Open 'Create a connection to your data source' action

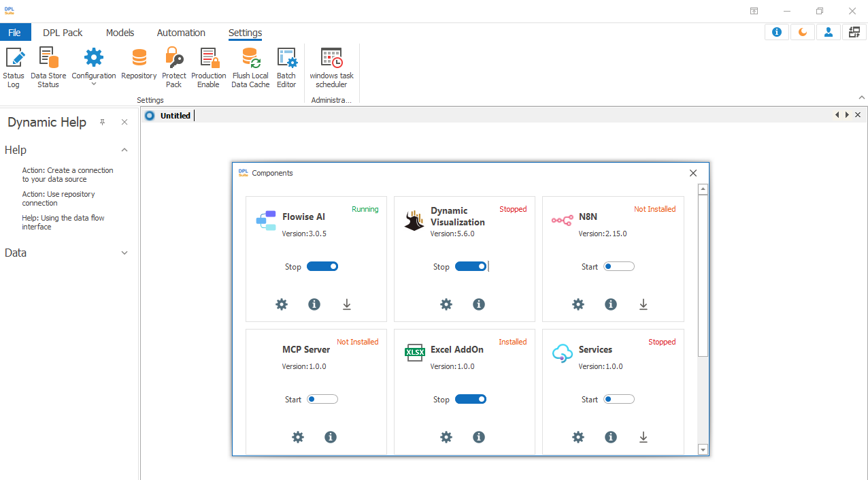point(67,175)
